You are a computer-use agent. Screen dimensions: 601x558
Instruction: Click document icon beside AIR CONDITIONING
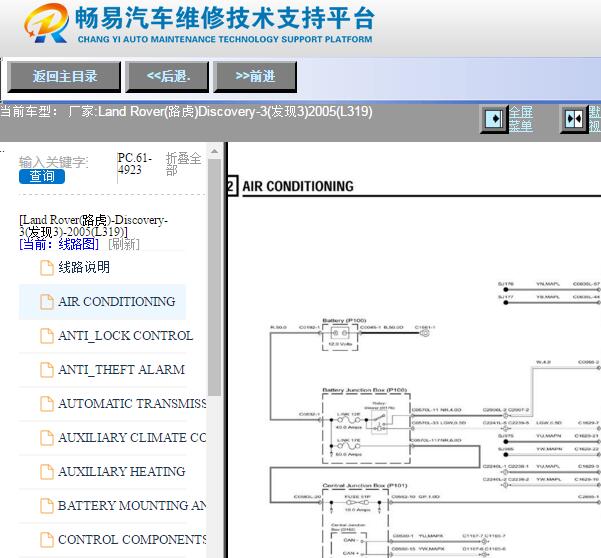coord(47,302)
